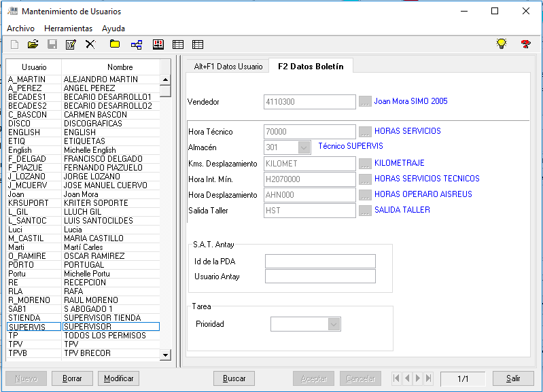Click the Aceptar button
The width and height of the screenshot is (543, 392).
click(314, 378)
